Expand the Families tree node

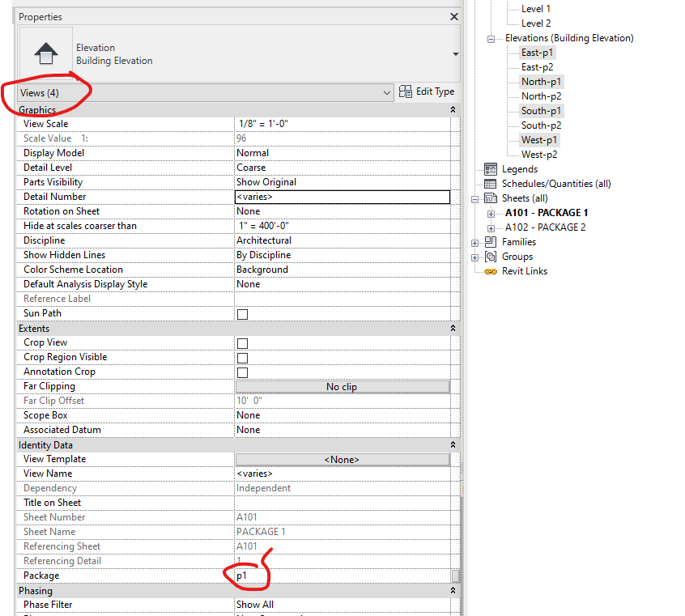click(474, 243)
